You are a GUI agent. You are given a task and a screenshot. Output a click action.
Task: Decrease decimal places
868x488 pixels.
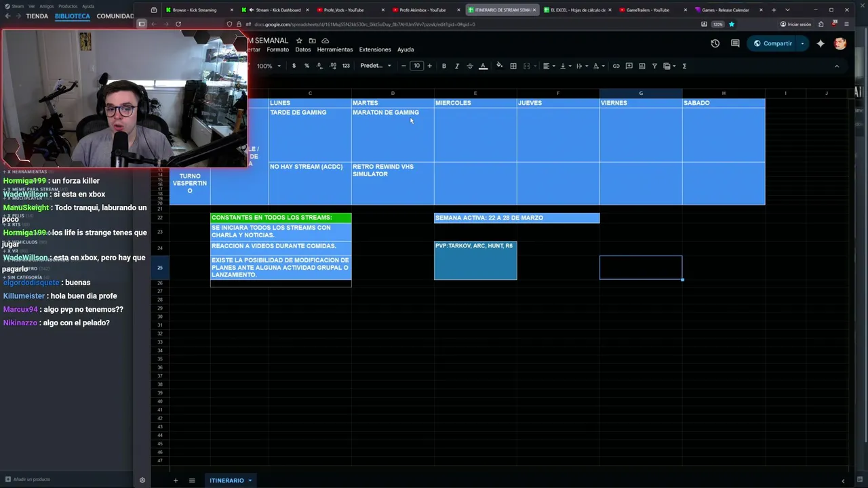[319, 66]
